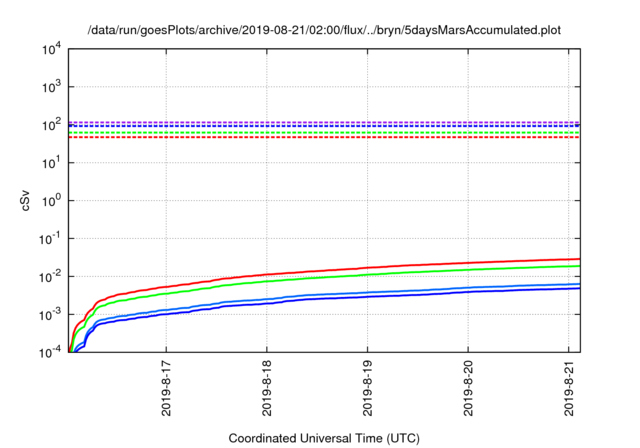Viewport: 640px width, 448px height.
Task: Select the cSv y-axis label
Action: (x=25, y=200)
